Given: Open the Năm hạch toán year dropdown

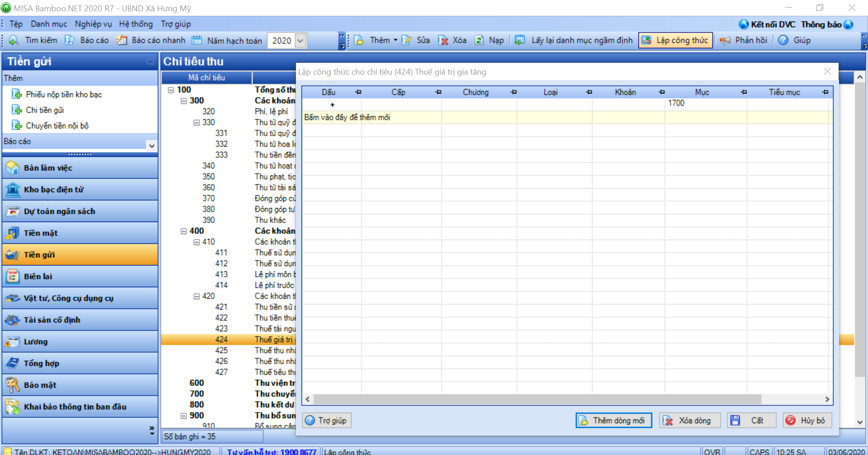Looking at the screenshot, I should (300, 41).
